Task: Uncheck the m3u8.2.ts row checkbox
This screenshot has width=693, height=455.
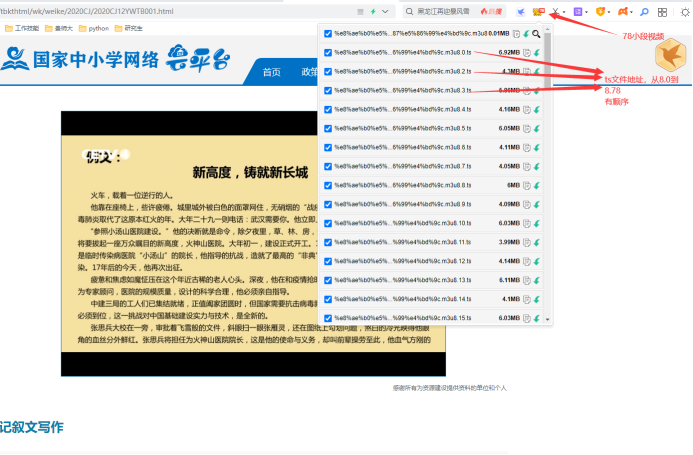Action: [328, 72]
